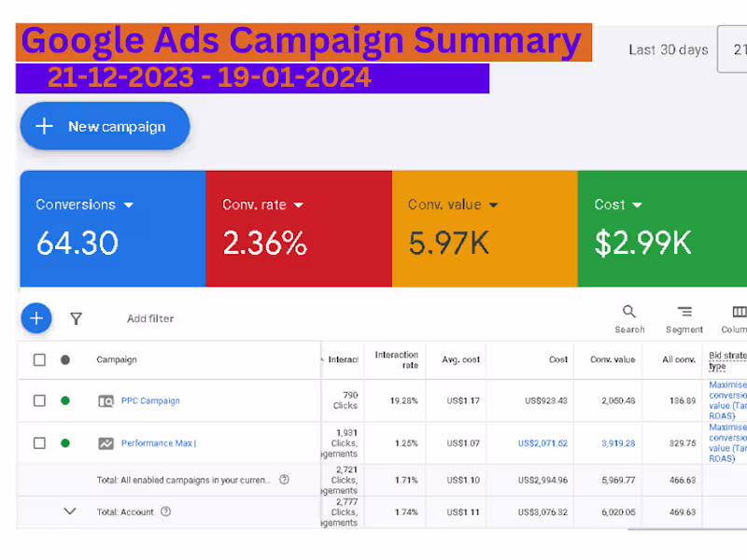Sort by the Avg. cost column header
Viewport: 747px width, 560px height.
point(460,359)
